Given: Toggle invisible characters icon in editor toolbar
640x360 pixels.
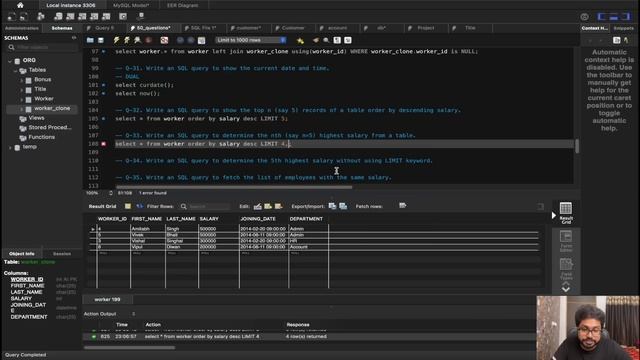Looking at the screenshot, I should (337, 40).
